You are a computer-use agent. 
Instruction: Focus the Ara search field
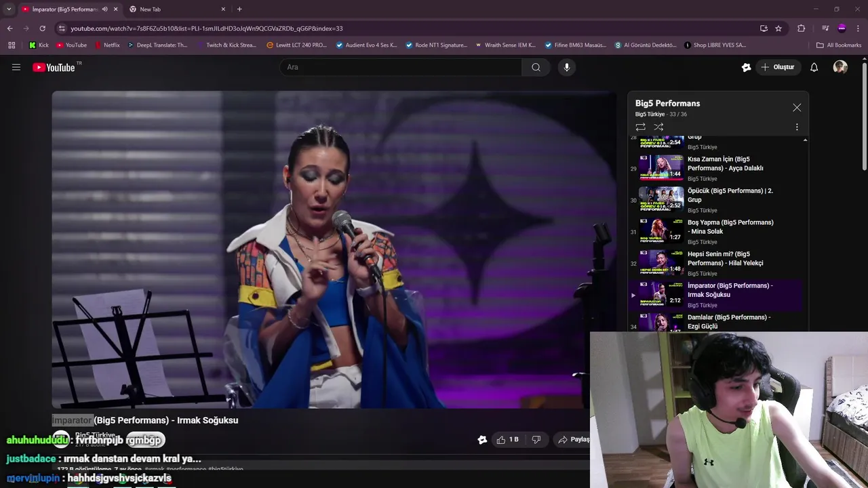coord(400,67)
